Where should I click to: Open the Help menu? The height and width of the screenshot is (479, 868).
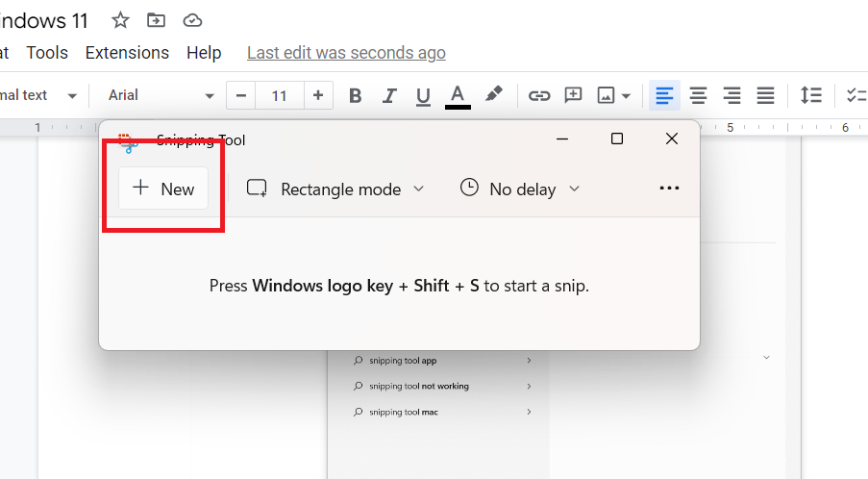point(204,53)
